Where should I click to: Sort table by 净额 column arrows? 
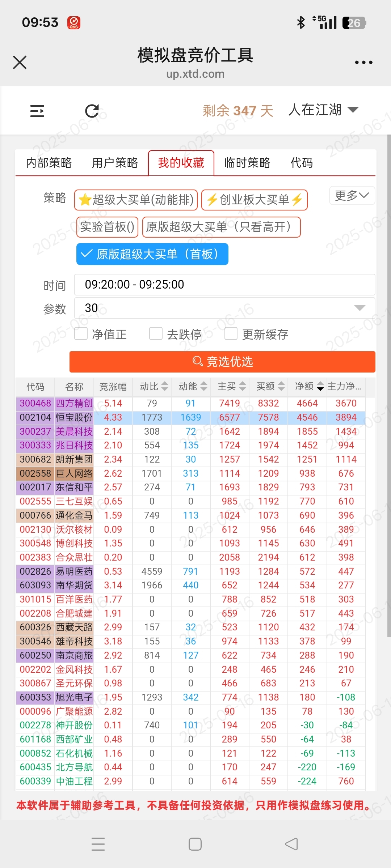click(320, 386)
